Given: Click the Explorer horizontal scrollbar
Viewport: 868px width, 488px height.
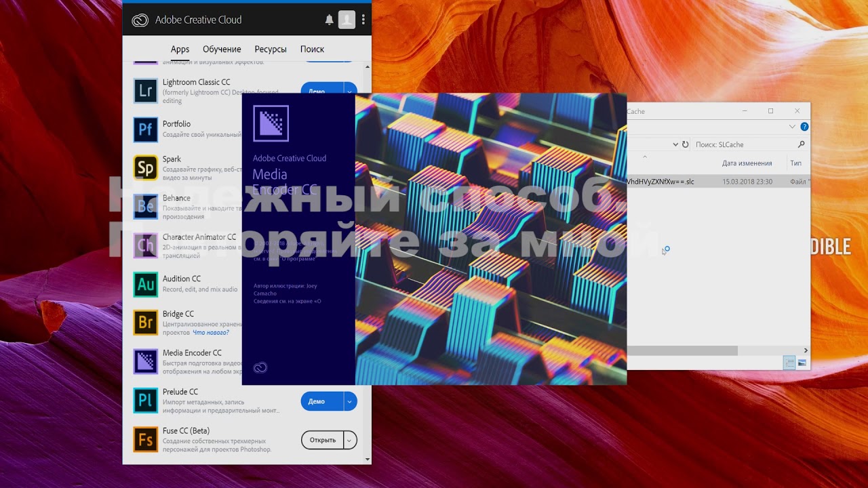Looking at the screenshot, I should (x=682, y=350).
